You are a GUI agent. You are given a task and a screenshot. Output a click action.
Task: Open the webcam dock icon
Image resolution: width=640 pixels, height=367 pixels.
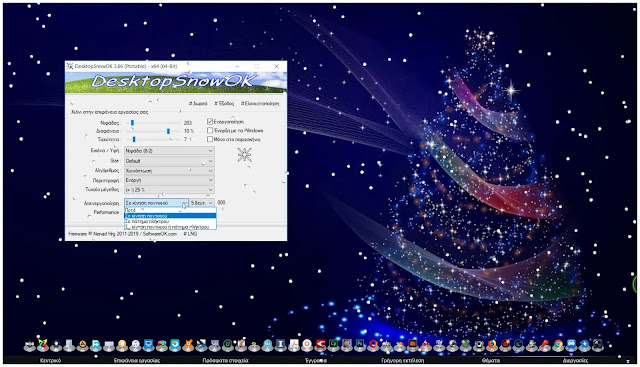479,344
